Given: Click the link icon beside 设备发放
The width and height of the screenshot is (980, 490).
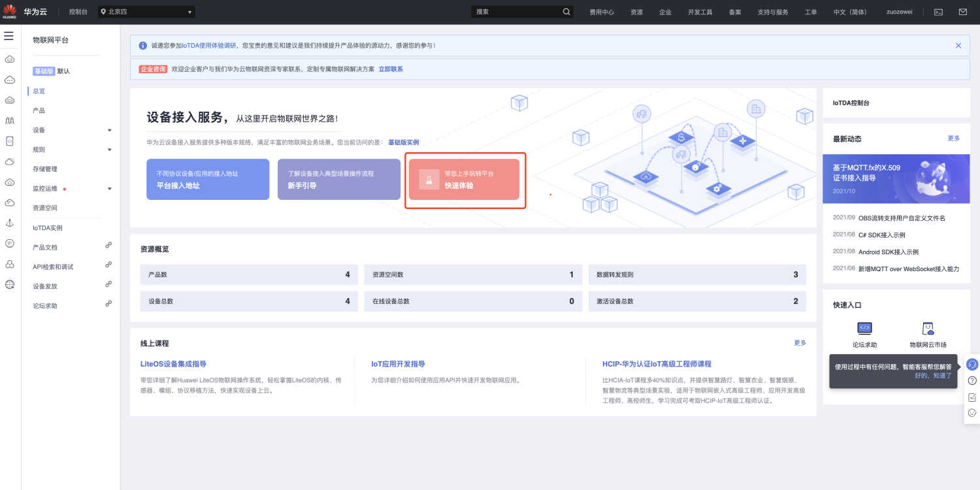Looking at the screenshot, I should [x=109, y=284].
